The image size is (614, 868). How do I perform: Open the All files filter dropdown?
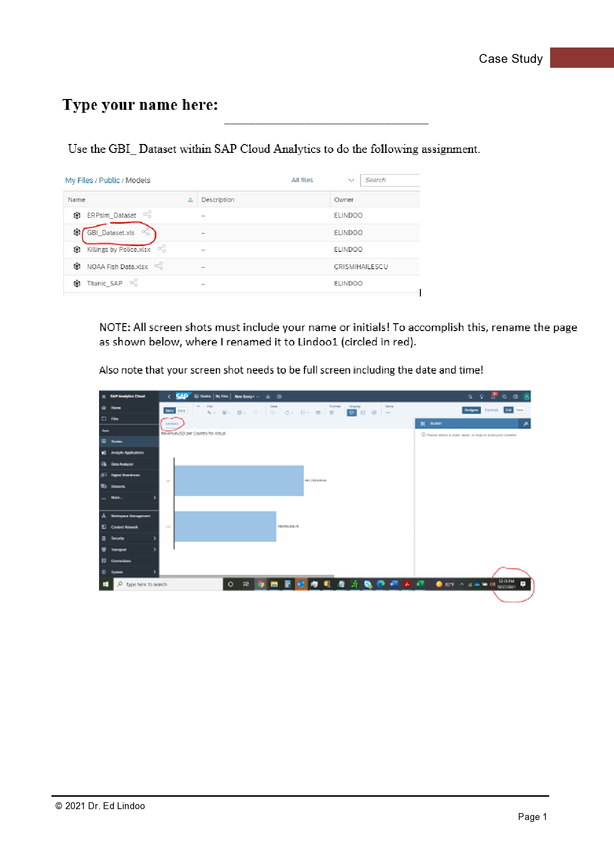(x=322, y=180)
